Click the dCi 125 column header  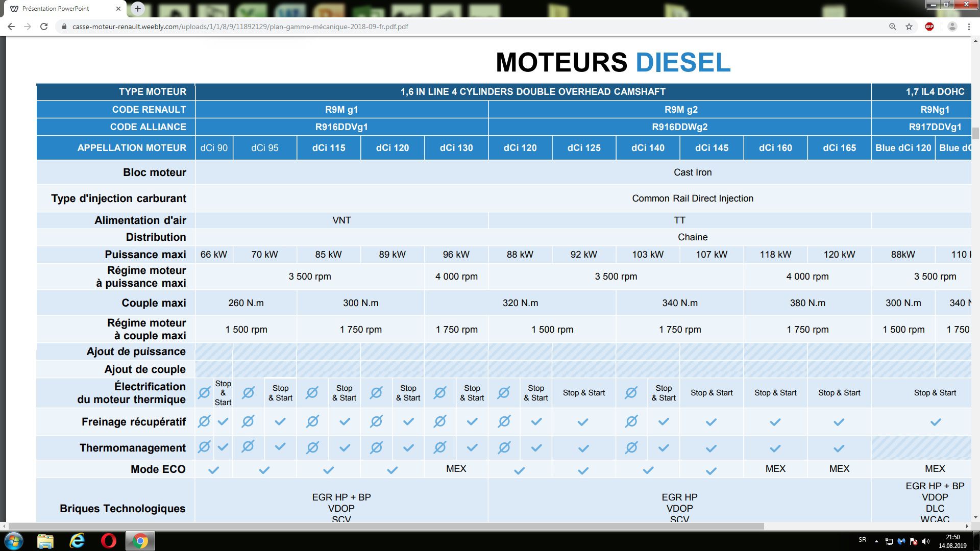(x=584, y=148)
